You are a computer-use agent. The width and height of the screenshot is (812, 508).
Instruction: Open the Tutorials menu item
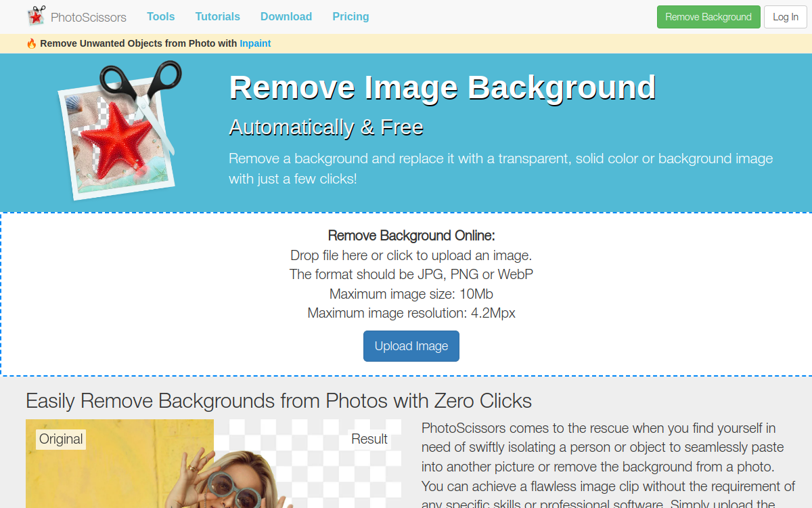click(218, 16)
